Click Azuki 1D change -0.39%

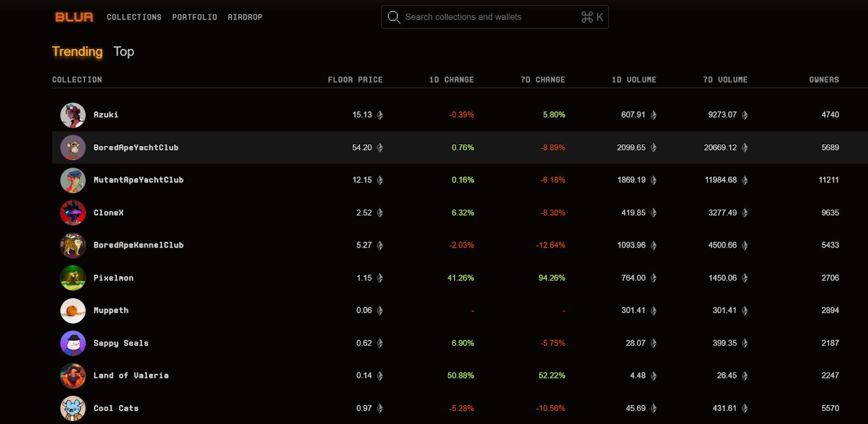click(x=462, y=115)
